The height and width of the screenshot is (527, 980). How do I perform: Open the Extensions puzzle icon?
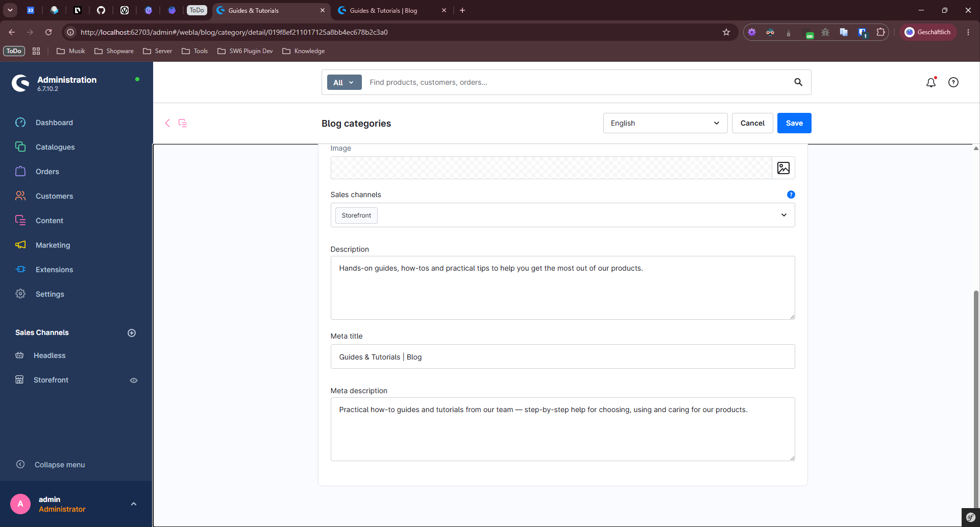pyautogui.click(x=880, y=32)
